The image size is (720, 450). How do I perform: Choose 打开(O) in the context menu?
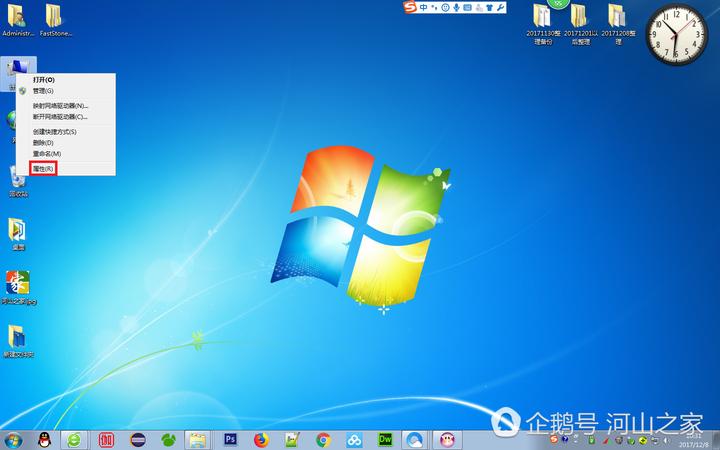[66, 80]
